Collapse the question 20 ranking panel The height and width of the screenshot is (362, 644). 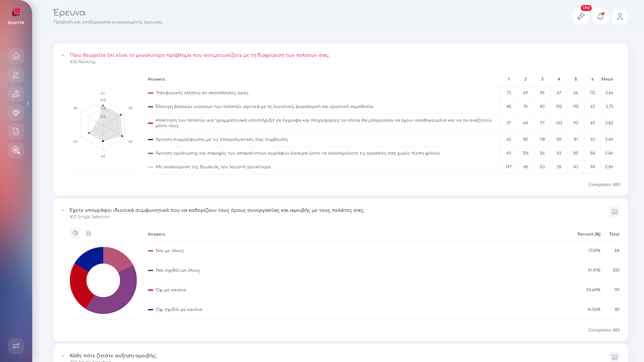[x=63, y=55]
